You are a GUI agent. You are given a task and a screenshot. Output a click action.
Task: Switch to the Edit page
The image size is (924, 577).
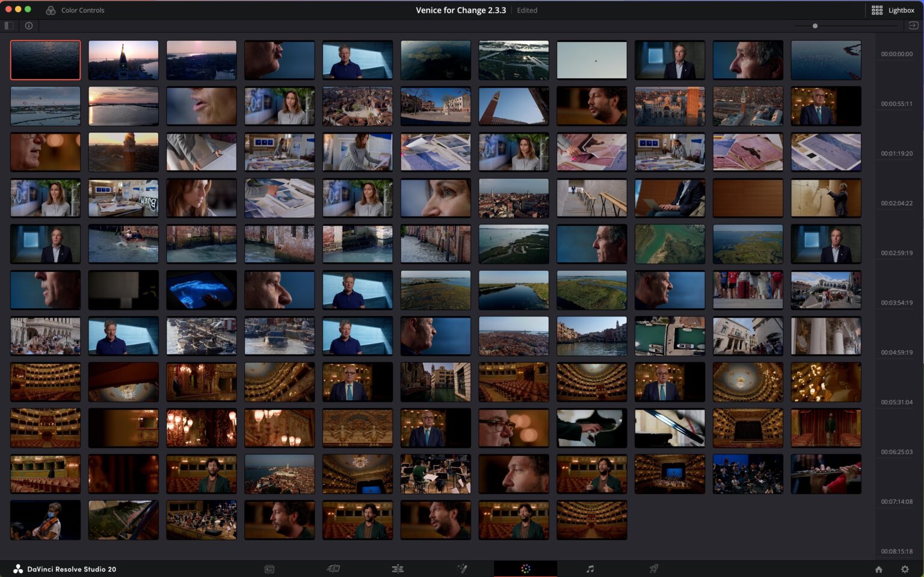398,569
